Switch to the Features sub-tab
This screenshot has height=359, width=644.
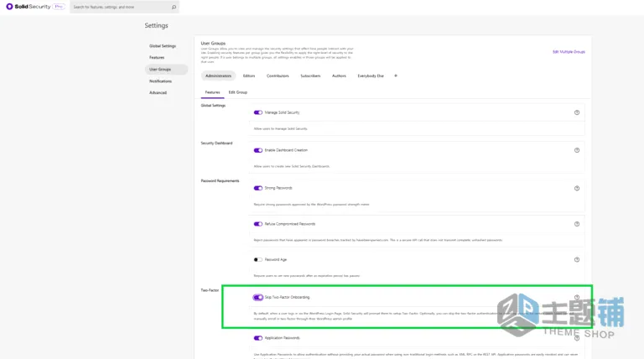tap(212, 92)
